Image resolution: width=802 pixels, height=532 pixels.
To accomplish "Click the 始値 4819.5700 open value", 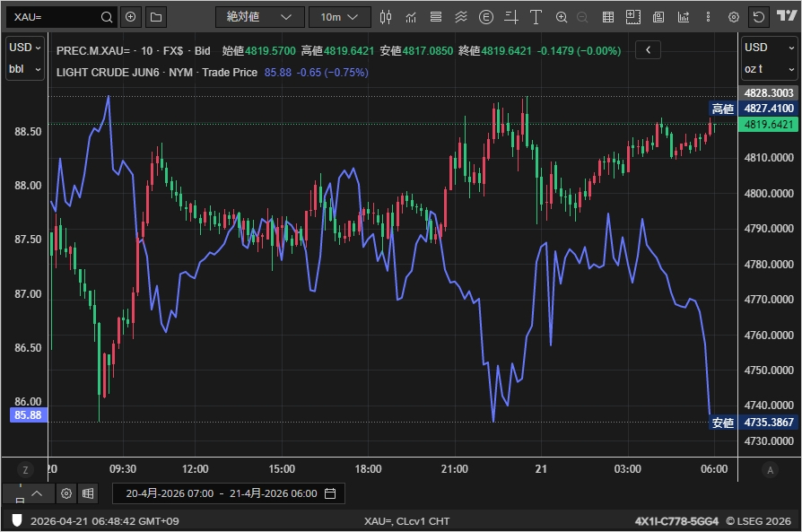I will pos(258,51).
